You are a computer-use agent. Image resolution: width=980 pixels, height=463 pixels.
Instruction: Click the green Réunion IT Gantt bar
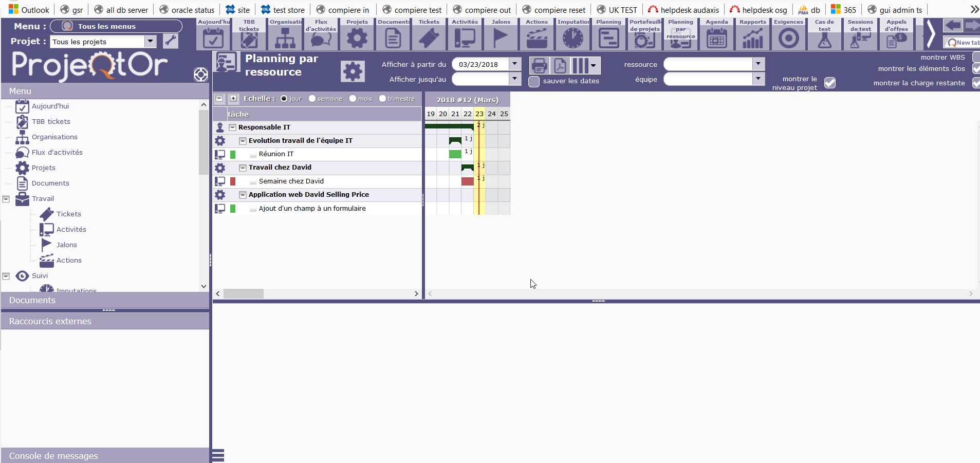(x=455, y=154)
